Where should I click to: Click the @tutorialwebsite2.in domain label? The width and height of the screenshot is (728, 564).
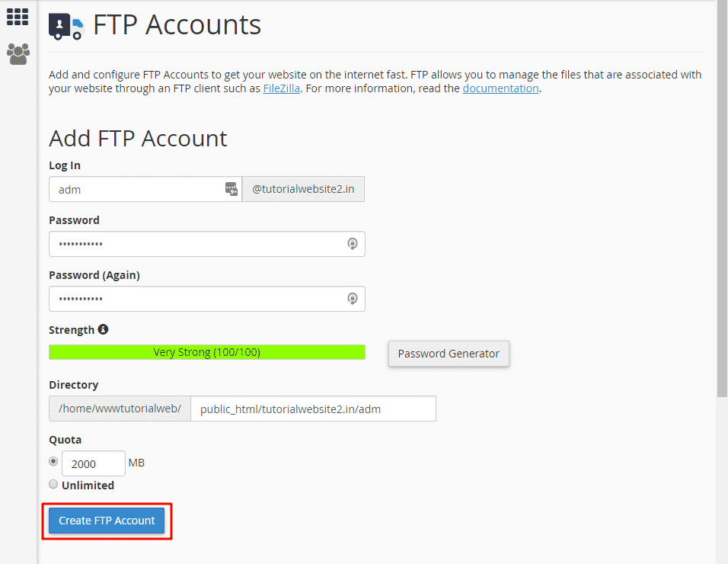click(x=303, y=188)
